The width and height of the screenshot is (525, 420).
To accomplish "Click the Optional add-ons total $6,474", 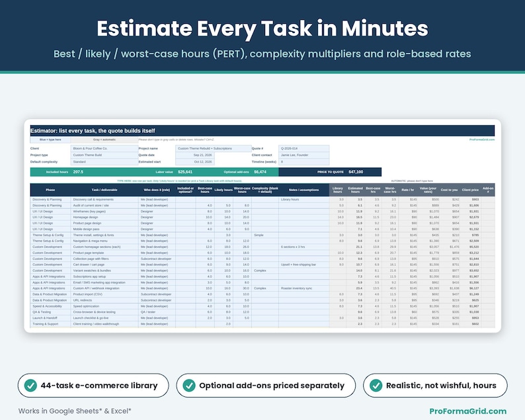I will click(x=260, y=172).
